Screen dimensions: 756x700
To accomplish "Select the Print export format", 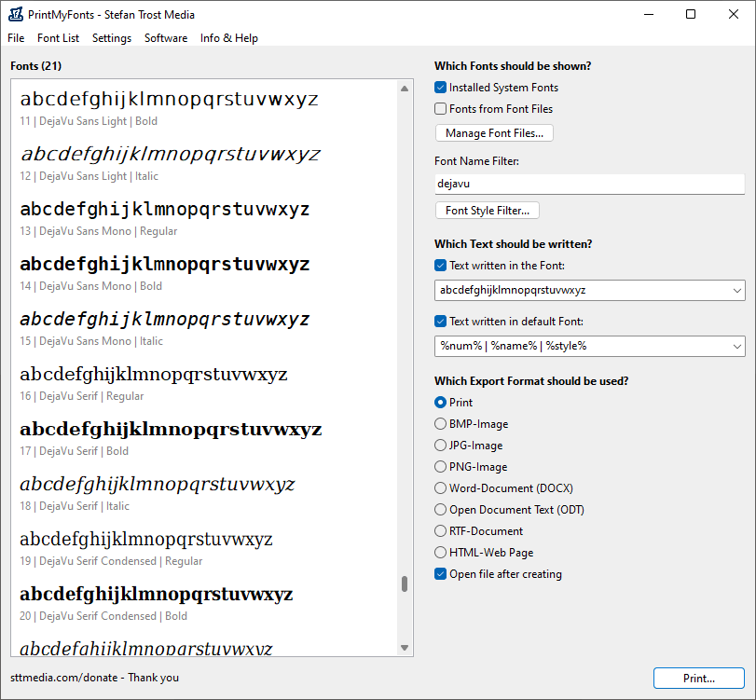I will (x=440, y=403).
